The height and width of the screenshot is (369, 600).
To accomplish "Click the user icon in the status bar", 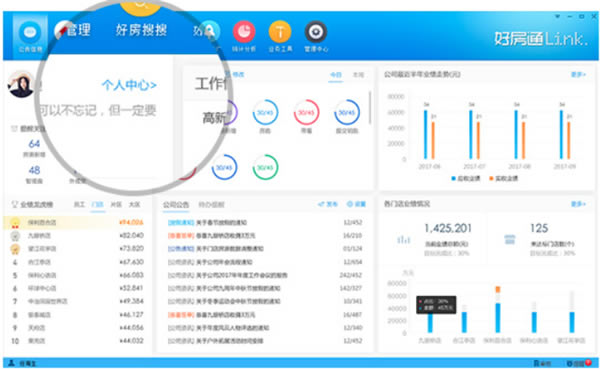I will [11, 362].
